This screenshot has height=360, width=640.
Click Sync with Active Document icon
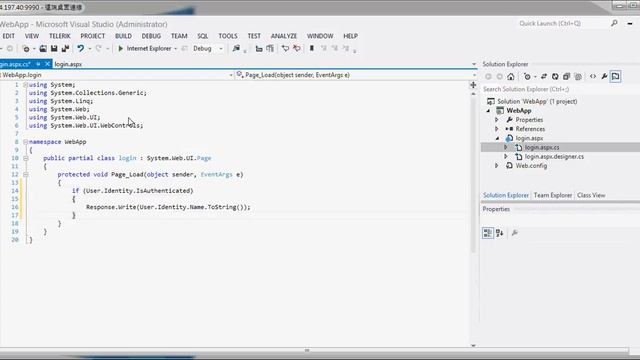(544, 76)
